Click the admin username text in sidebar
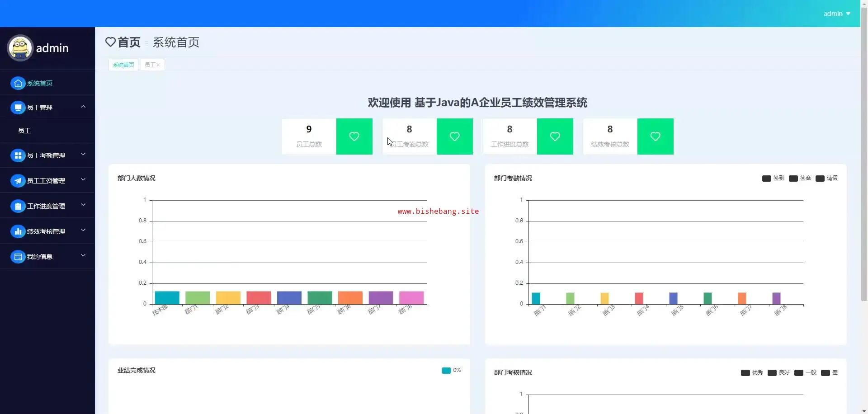Viewport: 868px width, 414px height. pyautogui.click(x=52, y=48)
